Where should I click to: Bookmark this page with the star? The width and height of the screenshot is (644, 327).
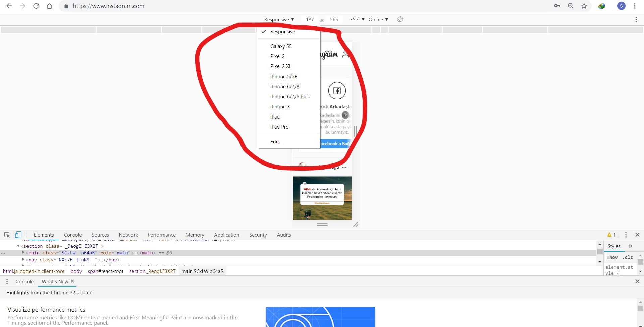584,6
